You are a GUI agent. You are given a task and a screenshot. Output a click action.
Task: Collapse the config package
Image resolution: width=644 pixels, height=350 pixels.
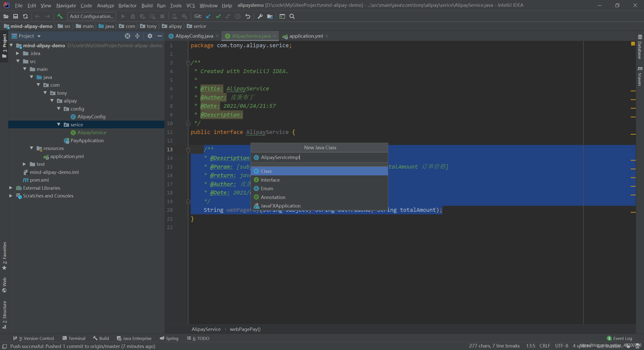59,109
